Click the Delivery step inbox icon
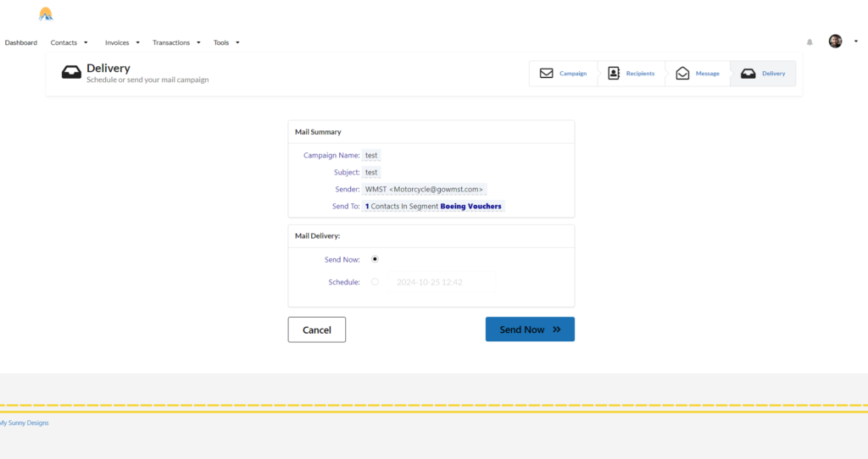 [x=748, y=74]
